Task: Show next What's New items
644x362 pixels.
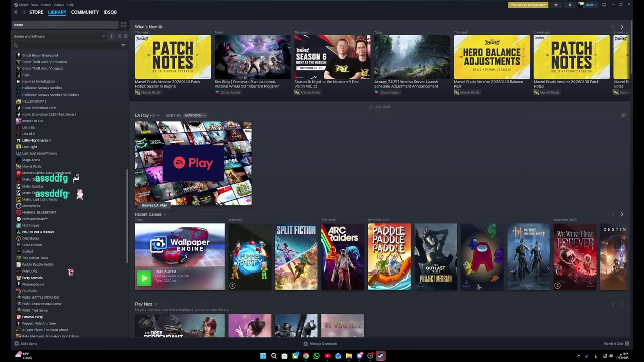Action: point(622,27)
